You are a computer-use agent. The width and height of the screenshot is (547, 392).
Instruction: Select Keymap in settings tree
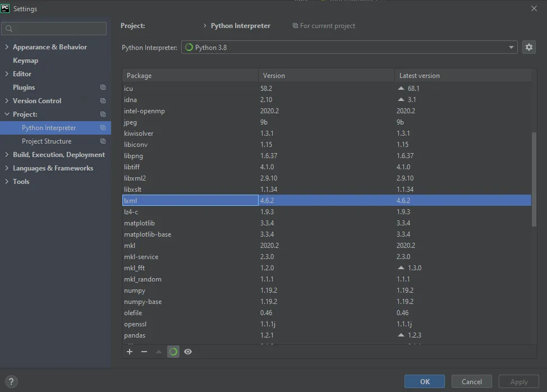25,61
